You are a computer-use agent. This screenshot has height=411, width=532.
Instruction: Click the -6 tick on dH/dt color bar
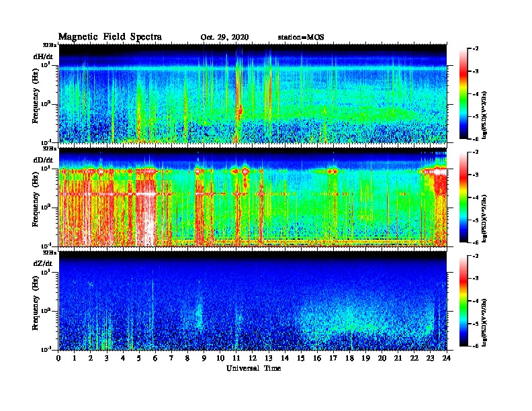pos(476,139)
